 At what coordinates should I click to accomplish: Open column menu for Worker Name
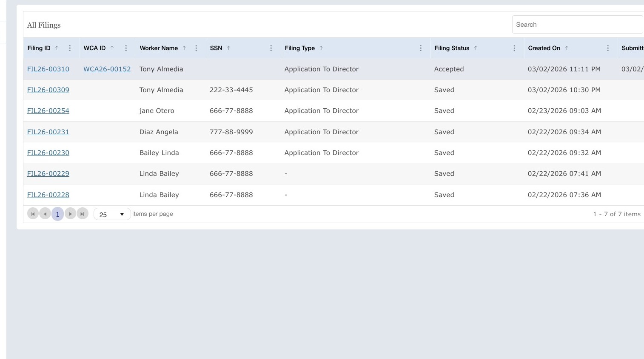(x=196, y=48)
